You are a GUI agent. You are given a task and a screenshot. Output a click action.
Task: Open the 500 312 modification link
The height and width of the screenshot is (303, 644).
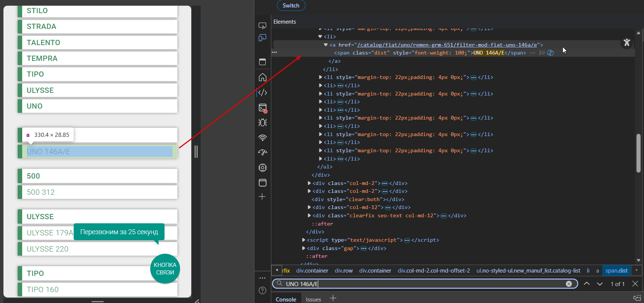[x=97, y=192]
